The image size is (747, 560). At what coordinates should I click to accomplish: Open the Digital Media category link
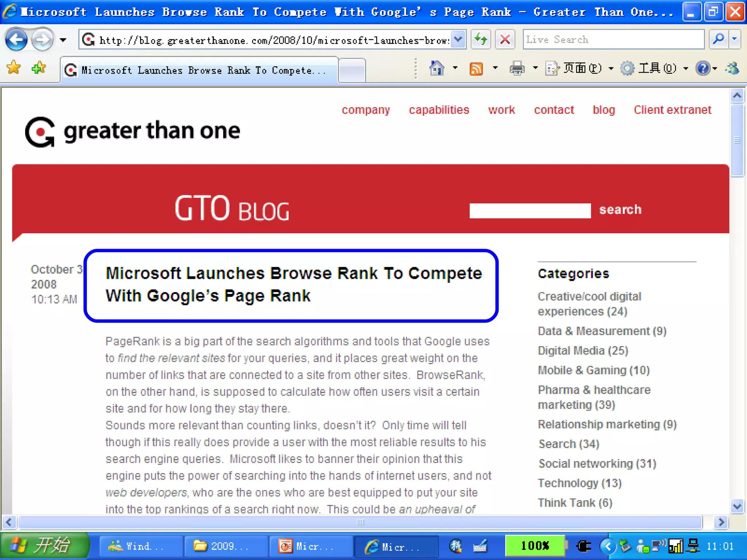coord(583,351)
